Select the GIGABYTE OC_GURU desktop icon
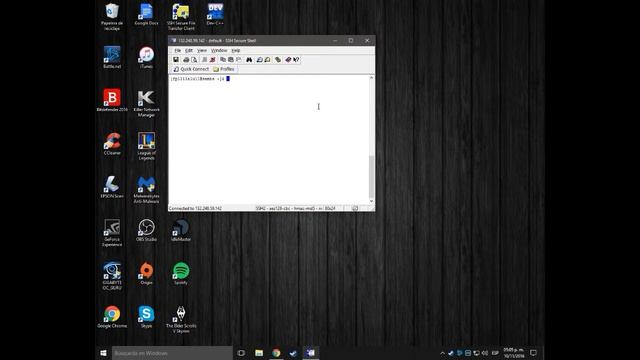Image resolution: width=640 pixels, height=360 pixels. pyautogui.click(x=112, y=276)
